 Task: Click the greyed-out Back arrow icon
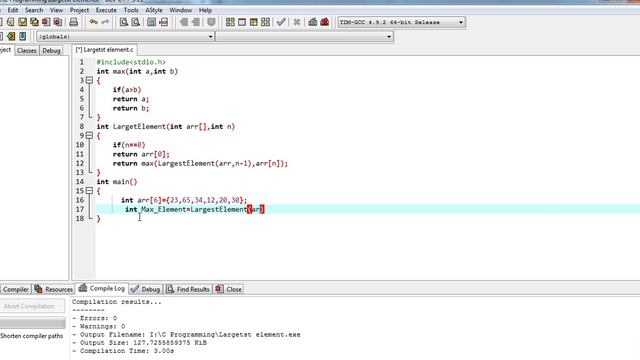(x=184, y=22)
